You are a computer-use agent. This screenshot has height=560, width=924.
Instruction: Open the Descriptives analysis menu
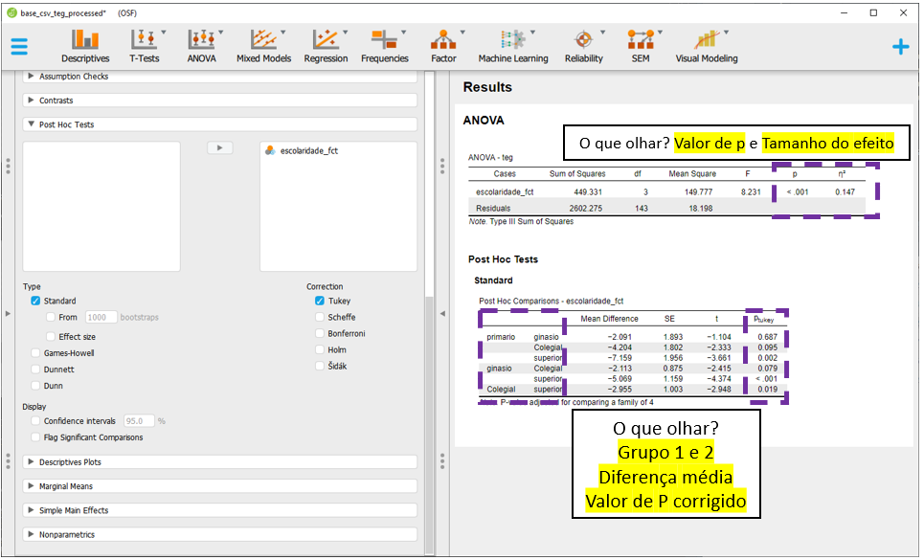(85, 46)
